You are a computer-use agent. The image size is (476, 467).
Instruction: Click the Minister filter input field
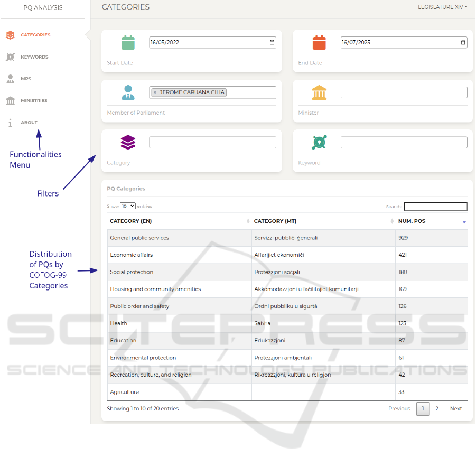pyautogui.click(x=404, y=92)
